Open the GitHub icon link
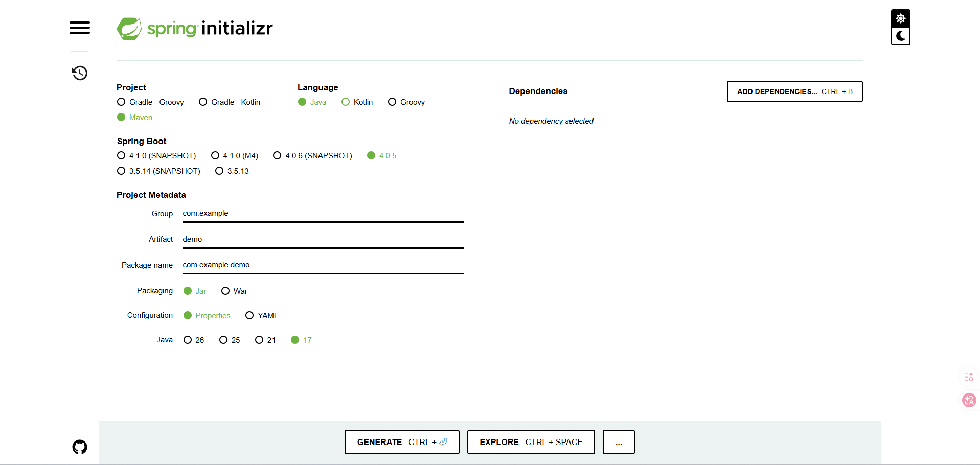This screenshot has height=465, width=980. pos(80,447)
